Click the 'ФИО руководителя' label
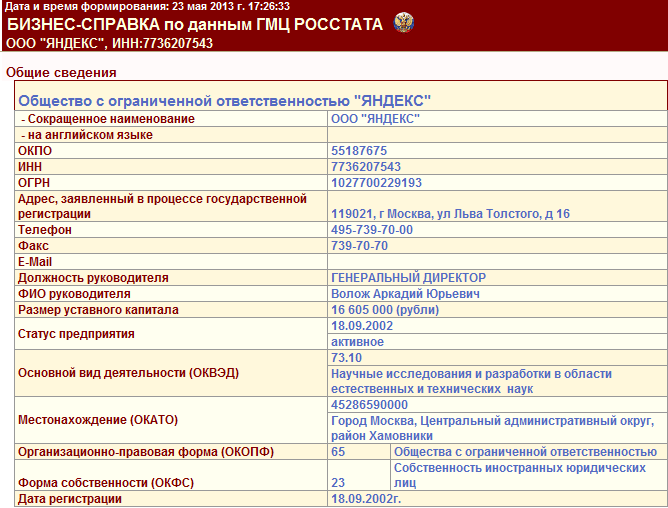668x508 pixels. point(74,294)
